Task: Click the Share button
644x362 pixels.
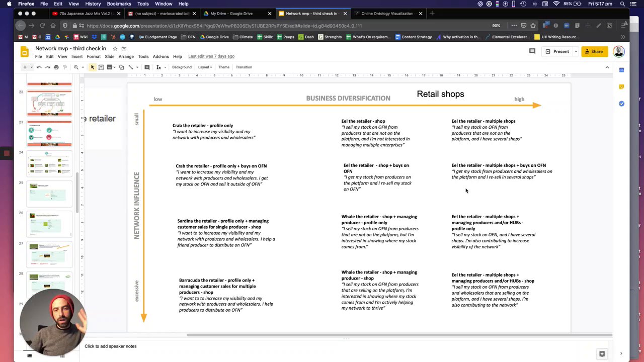Action: pyautogui.click(x=594, y=51)
